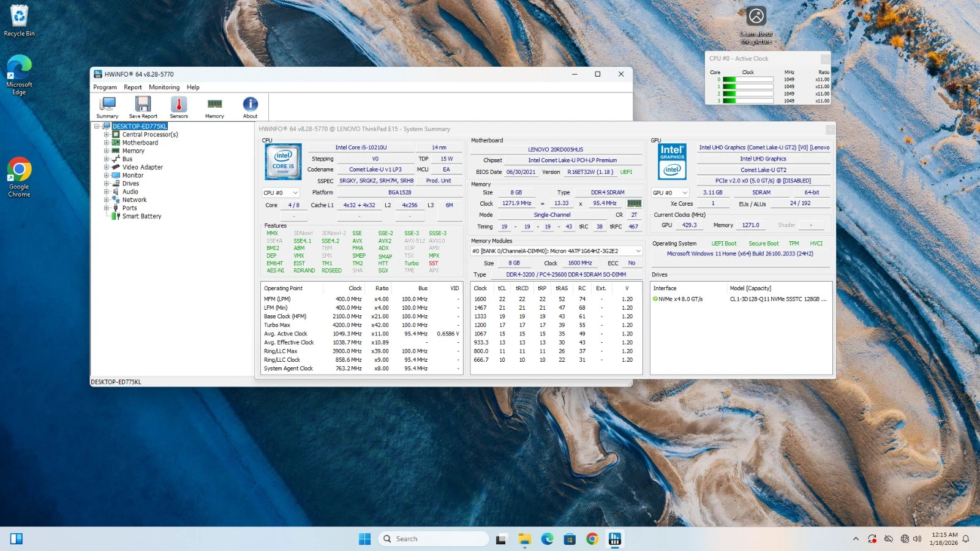The image size is (980, 551).
Task: Click the Core 2 clock bar
Action: point(748,94)
